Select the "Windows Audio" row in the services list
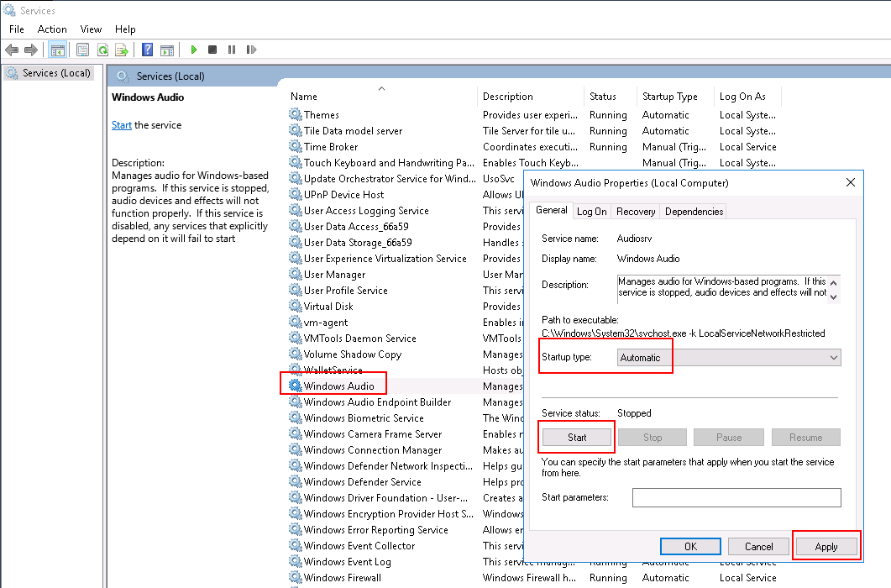The width and height of the screenshot is (891, 588). [x=338, y=386]
